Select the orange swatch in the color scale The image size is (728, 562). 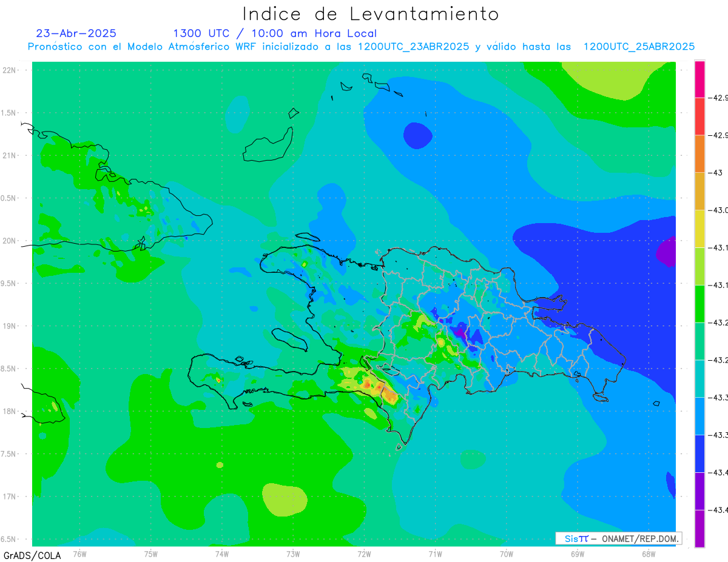(x=699, y=154)
